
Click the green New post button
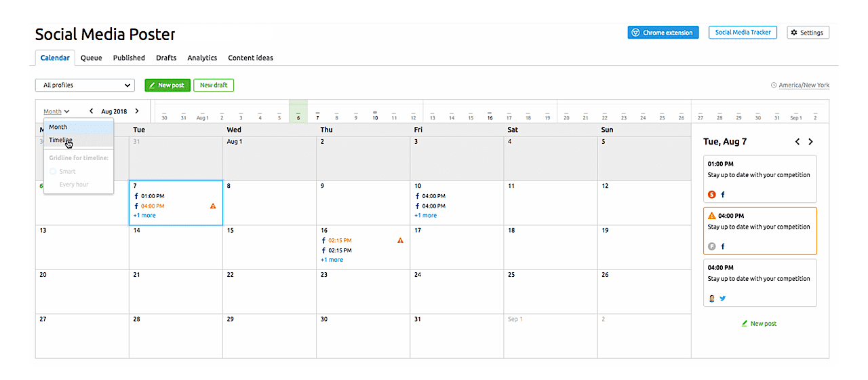pyautogui.click(x=167, y=85)
